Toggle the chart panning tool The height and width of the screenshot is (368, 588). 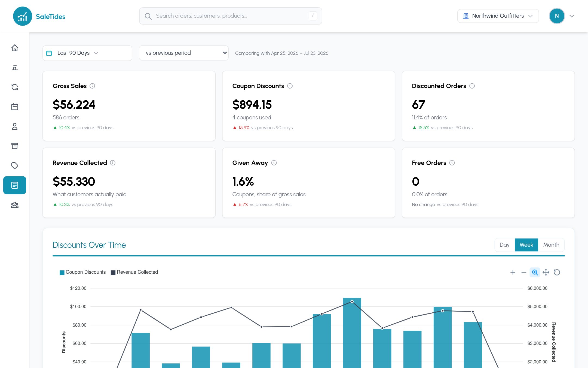coord(546,272)
